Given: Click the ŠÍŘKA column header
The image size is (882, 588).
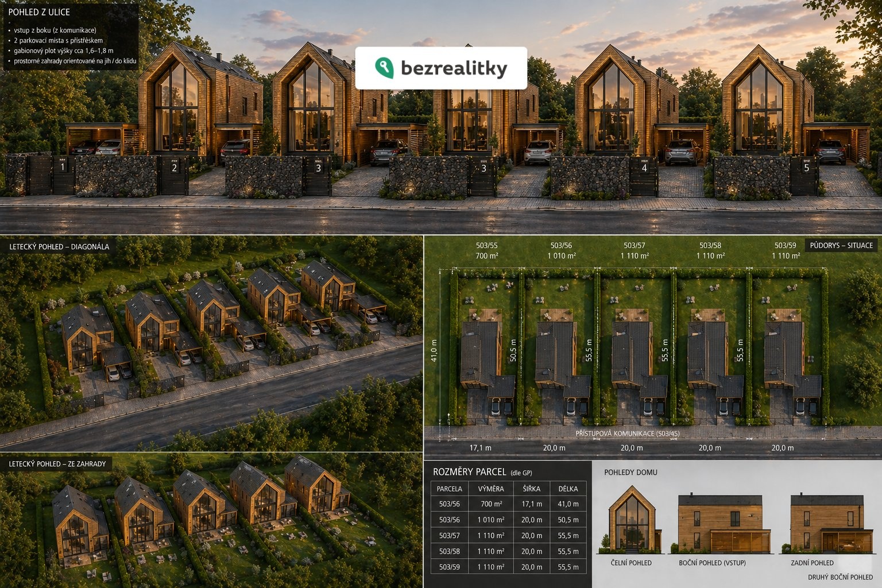Looking at the screenshot, I should 531,489.
